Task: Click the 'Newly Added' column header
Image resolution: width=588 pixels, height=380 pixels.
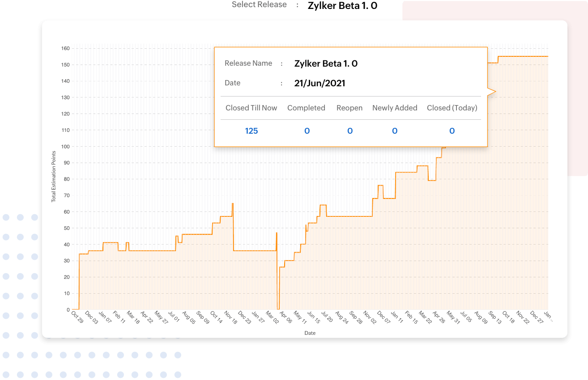Action: click(x=395, y=108)
